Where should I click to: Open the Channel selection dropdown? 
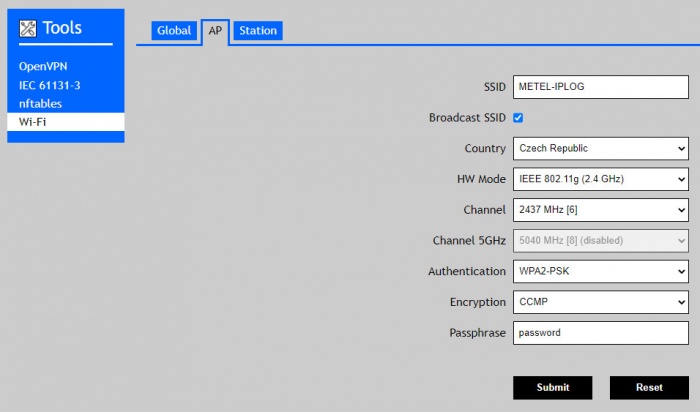600,211
